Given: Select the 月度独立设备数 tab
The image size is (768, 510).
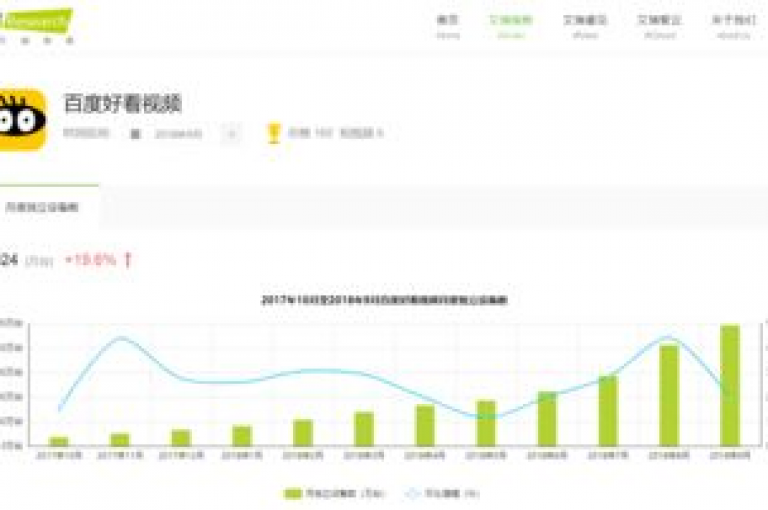Looking at the screenshot, I should point(42,207).
